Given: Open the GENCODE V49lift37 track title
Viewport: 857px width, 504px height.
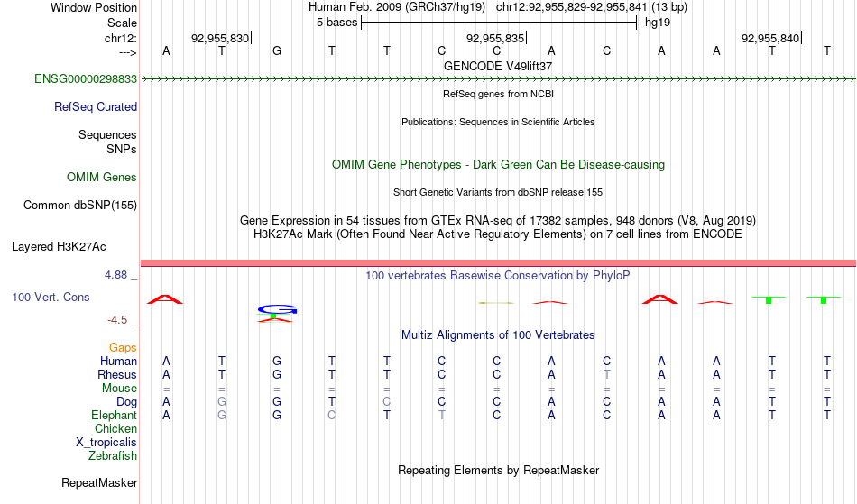Looking at the screenshot, I should pos(498,66).
